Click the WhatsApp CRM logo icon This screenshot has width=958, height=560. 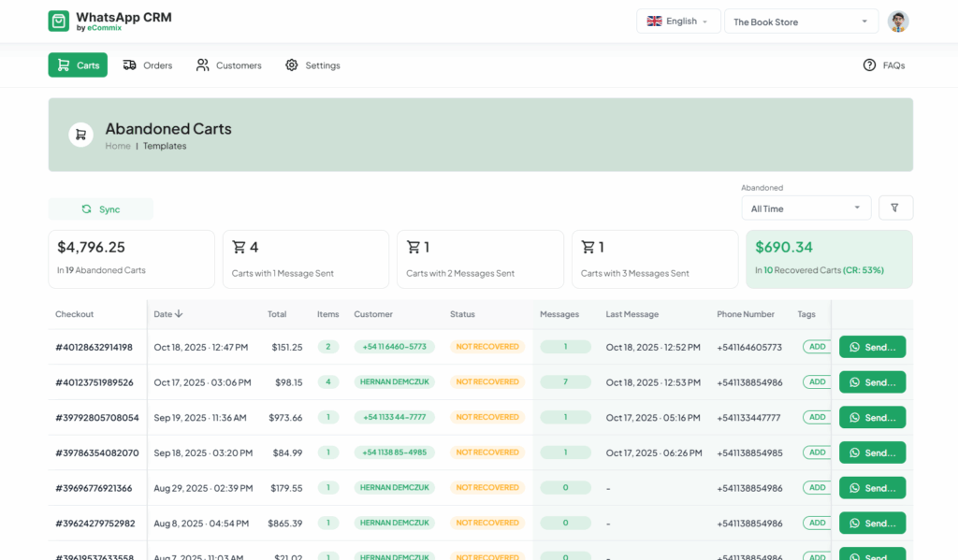pyautogui.click(x=59, y=22)
